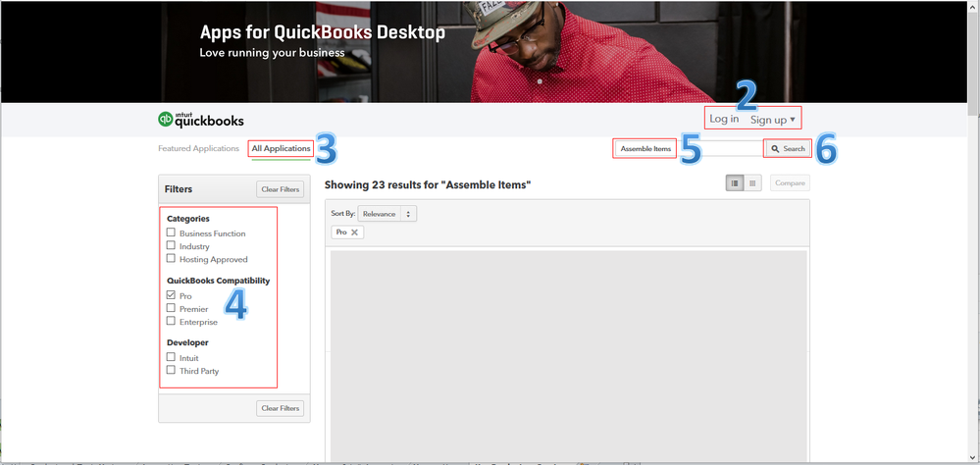Uncheck the Pro compatibility filter
Viewport: 980px width, 465px height.
pos(171,295)
